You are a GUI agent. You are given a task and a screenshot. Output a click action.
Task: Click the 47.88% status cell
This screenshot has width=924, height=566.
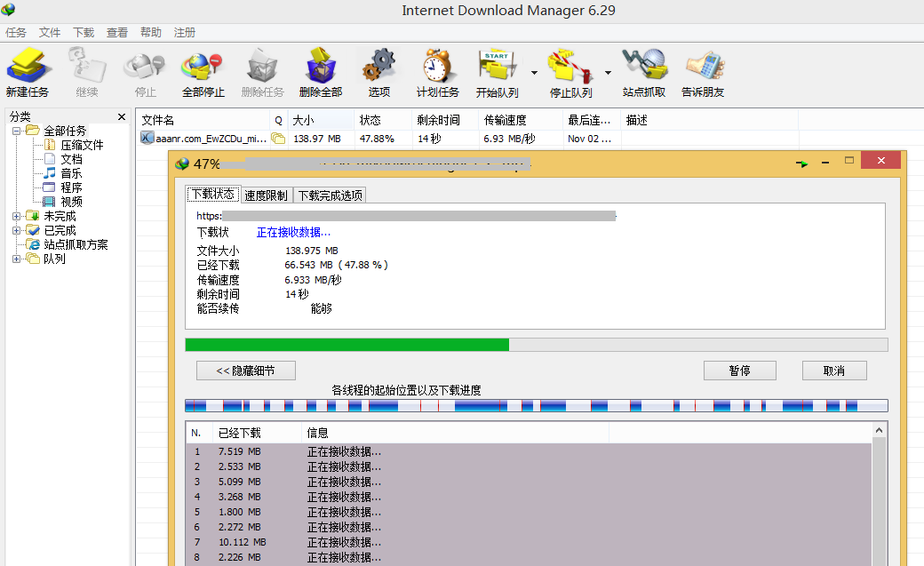[x=377, y=139]
